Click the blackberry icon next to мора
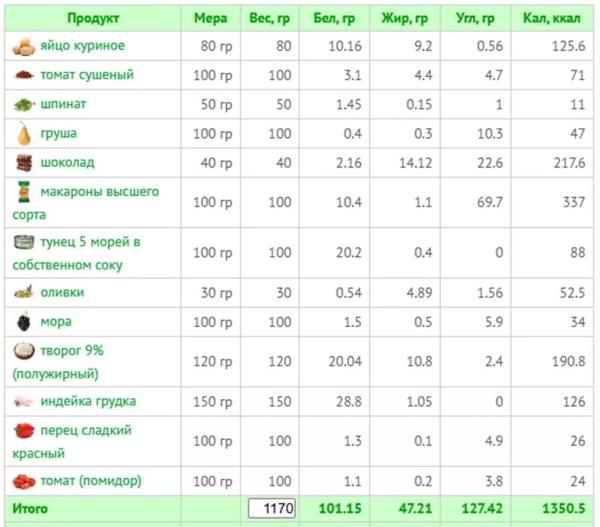This screenshot has height=527, width=600. tap(24, 321)
